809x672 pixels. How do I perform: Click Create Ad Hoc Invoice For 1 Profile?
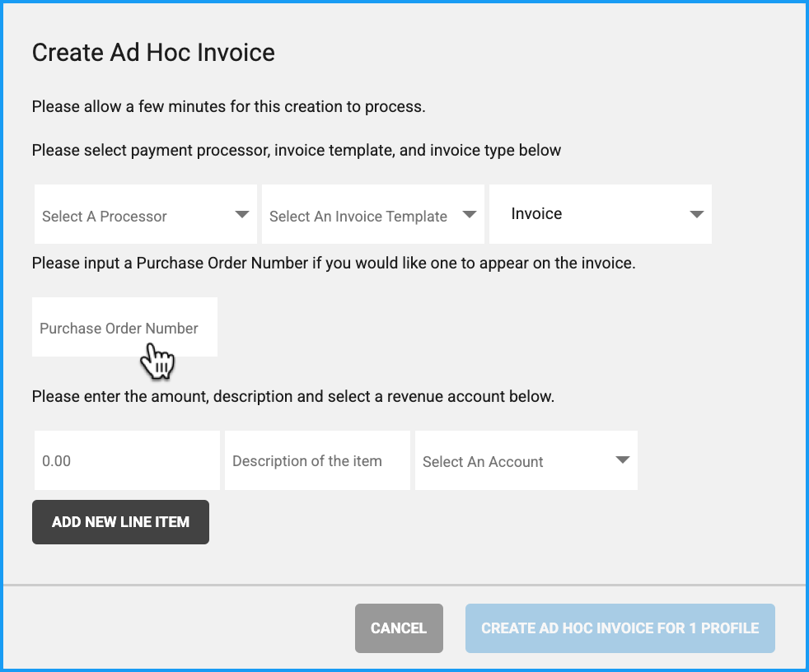coord(620,628)
